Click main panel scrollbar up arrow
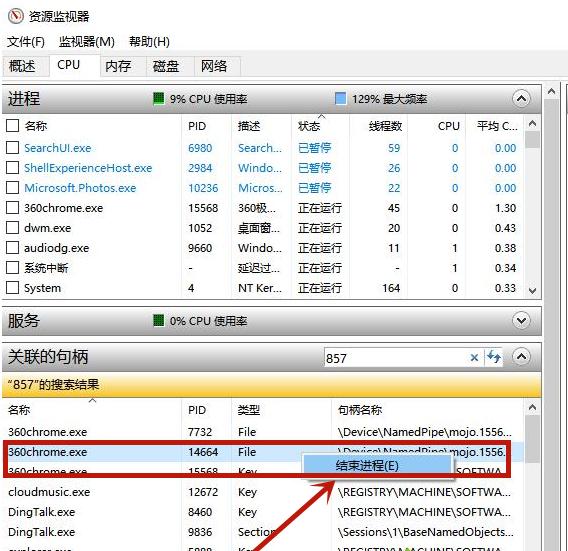568x551 pixels. point(551,91)
